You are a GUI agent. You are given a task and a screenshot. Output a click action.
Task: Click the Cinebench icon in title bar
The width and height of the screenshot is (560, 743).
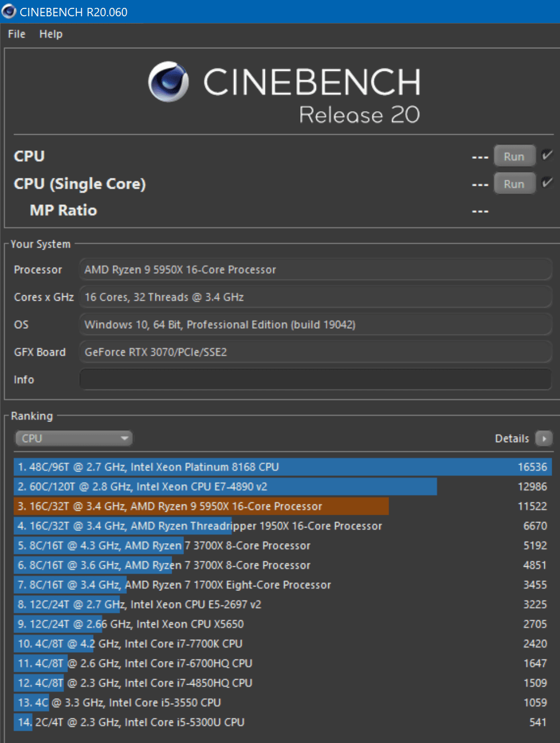pos(9,11)
